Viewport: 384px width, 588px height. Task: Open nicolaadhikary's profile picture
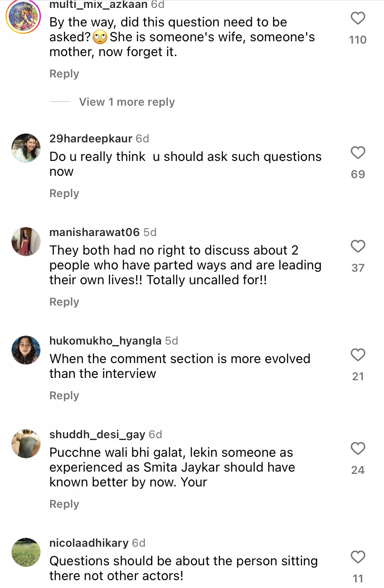[26, 552]
